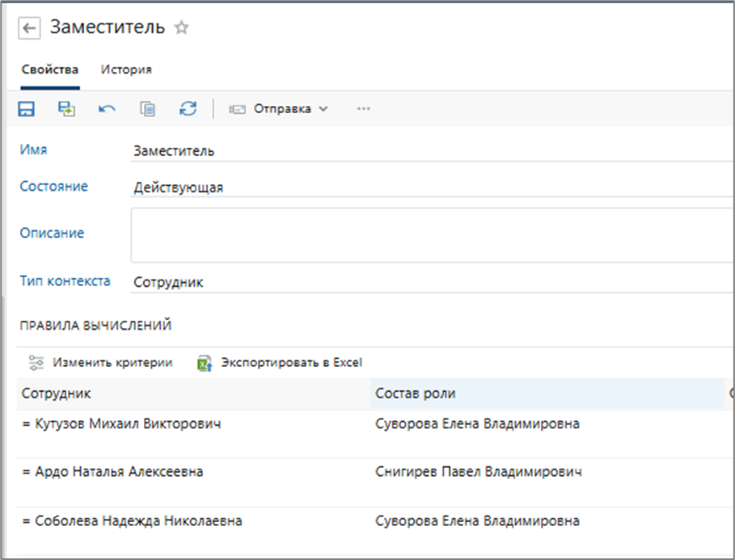Select the Свойства tab
Screen dimensions: 735x560
(x=49, y=69)
